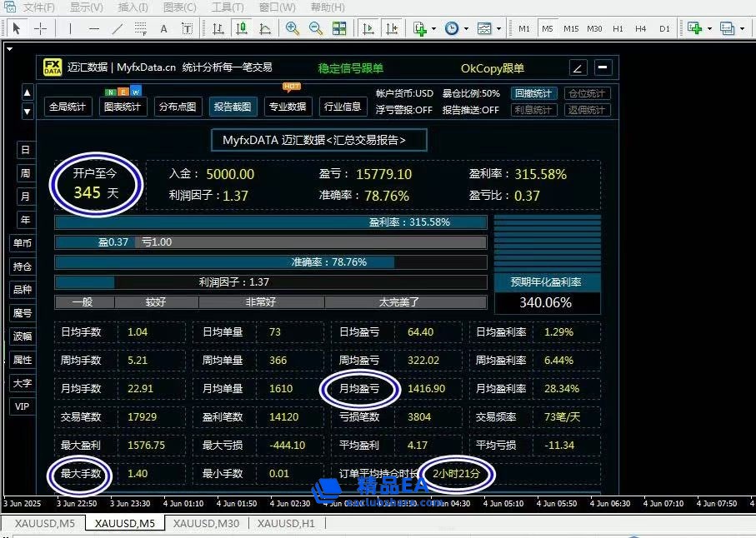Open the periods dropdown arrow
This screenshot has height=538, width=756.
466,29
